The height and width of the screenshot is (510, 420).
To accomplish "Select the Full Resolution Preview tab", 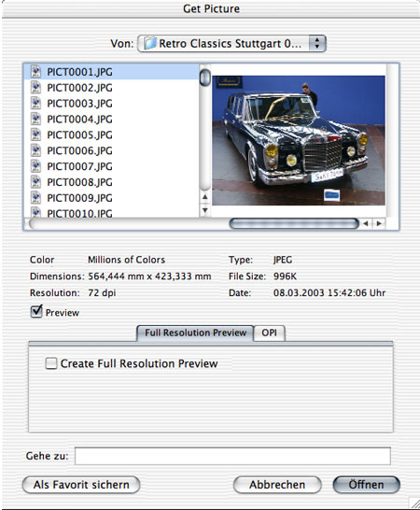I will point(195,333).
